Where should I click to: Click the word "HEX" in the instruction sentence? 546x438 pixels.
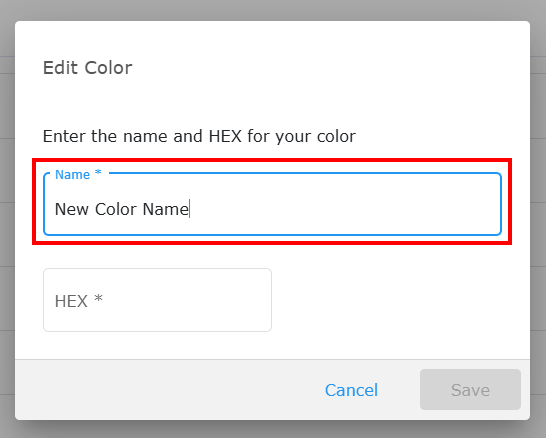(x=225, y=136)
